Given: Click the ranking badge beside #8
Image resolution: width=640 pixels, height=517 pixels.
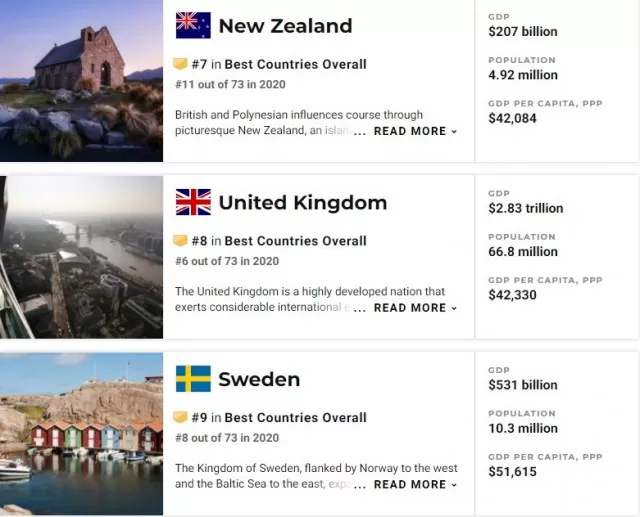Looking at the screenshot, I should (x=180, y=240).
